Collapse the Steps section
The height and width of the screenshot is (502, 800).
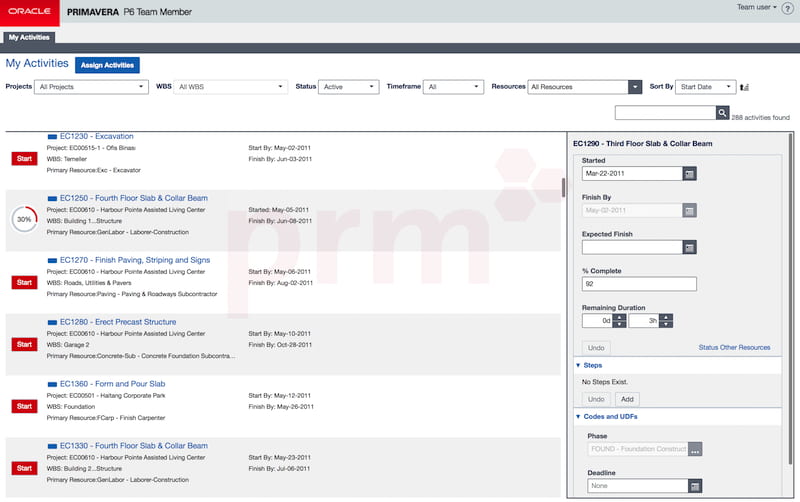tap(578, 366)
